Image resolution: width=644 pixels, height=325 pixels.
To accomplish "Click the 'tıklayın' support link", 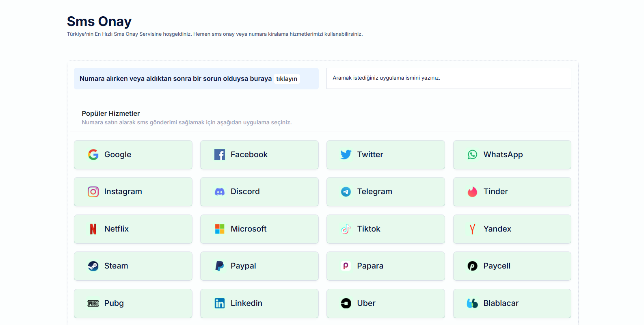I will click(x=287, y=79).
